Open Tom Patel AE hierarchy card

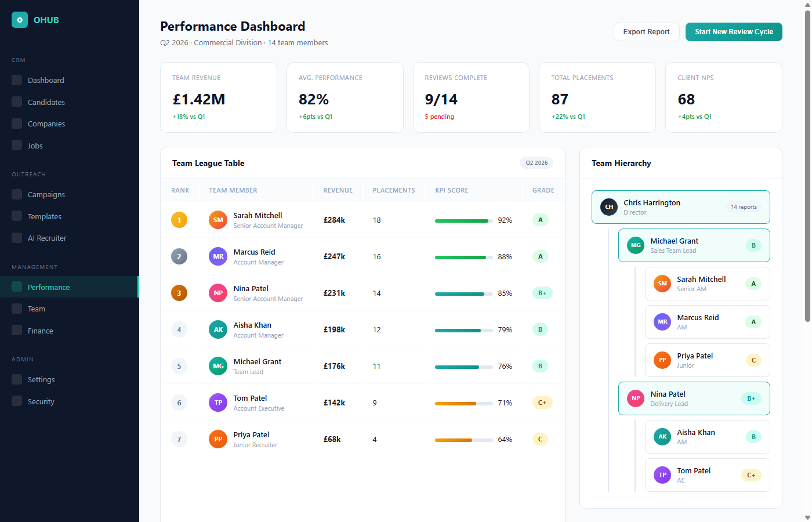708,475
